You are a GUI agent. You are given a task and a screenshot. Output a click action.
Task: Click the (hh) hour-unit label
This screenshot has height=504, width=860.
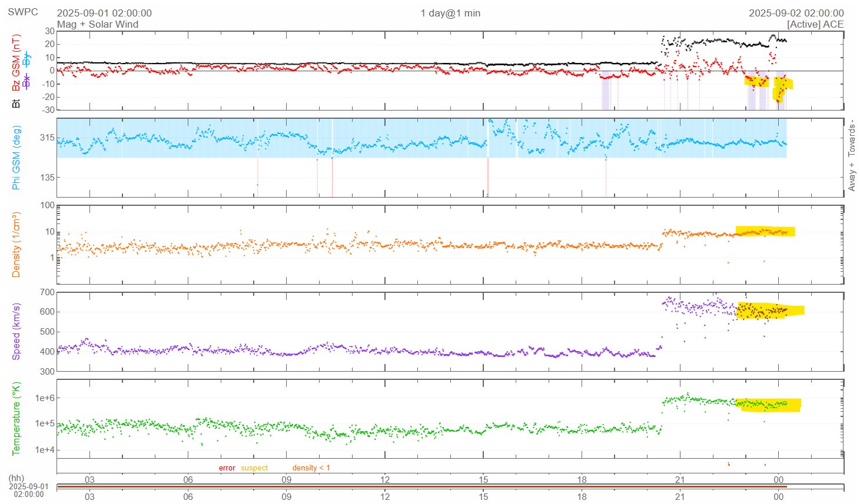[16, 479]
